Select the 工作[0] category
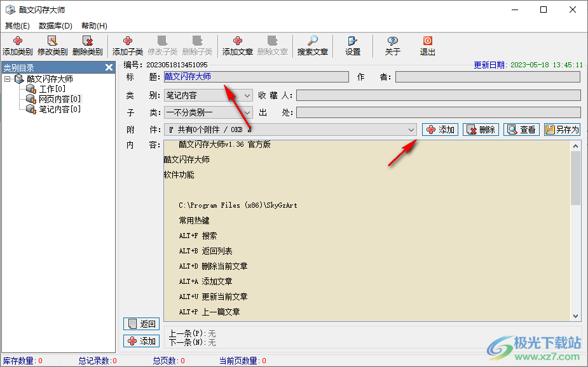The height and width of the screenshot is (367, 588). pyautogui.click(x=52, y=89)
